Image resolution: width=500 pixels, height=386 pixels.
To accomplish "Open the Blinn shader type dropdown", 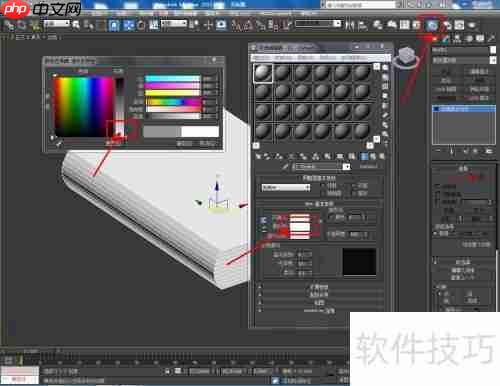I will pos(286,188).
